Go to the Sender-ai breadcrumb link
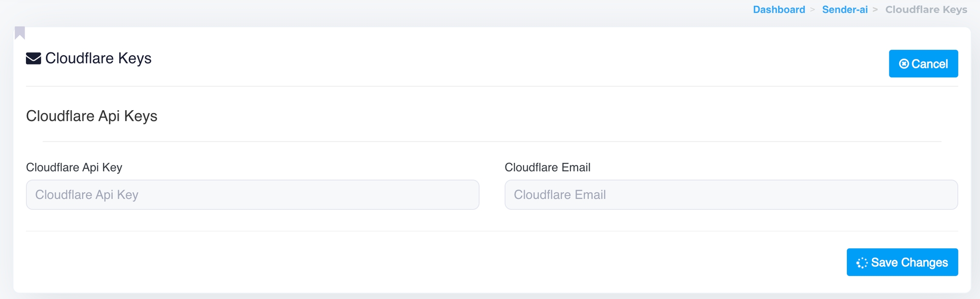 (845, 9)
